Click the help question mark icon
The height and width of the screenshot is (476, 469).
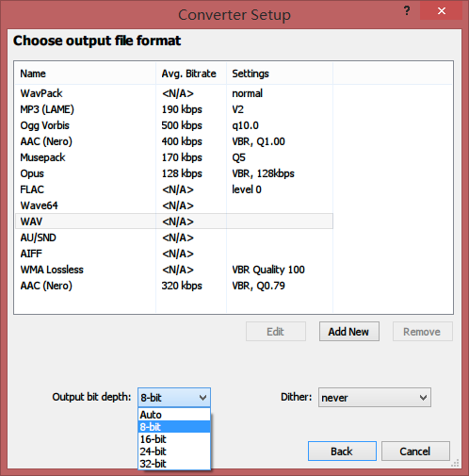coord(407,11)
